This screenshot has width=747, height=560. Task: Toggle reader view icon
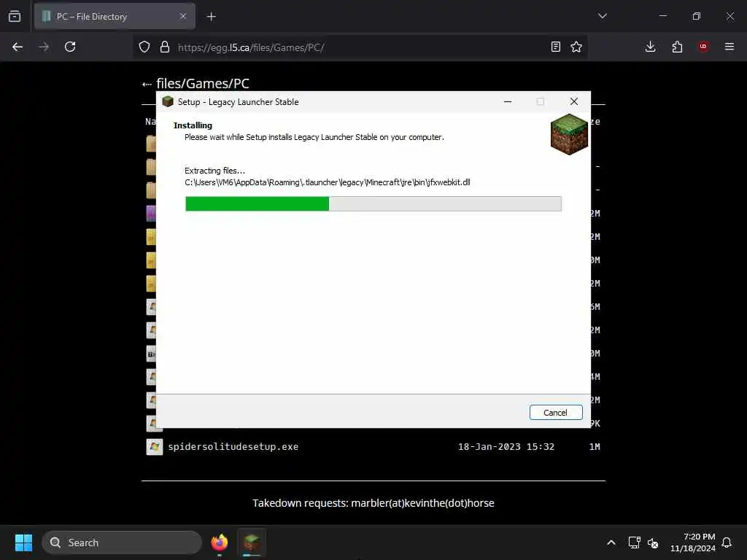tap(555, 47)
